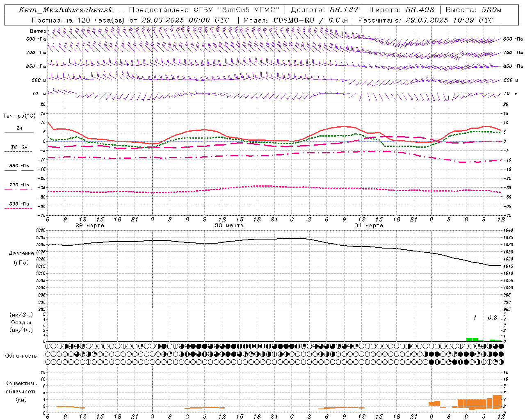
Task: Click the right 850 гПа wind level label
Action: (x=513, y=66)
